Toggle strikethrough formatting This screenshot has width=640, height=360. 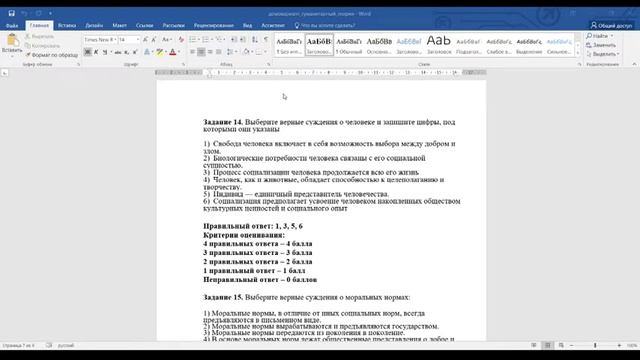click(x=118, y=52)
